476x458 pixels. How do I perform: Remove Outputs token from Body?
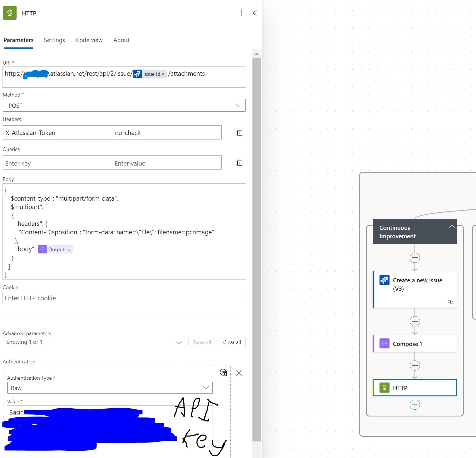[x=69, y=249]
